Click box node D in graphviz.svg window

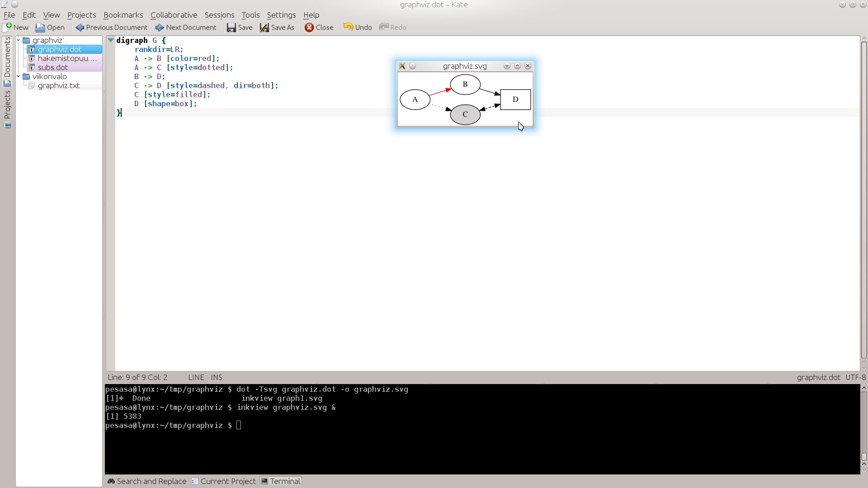(x=515, y=99)
